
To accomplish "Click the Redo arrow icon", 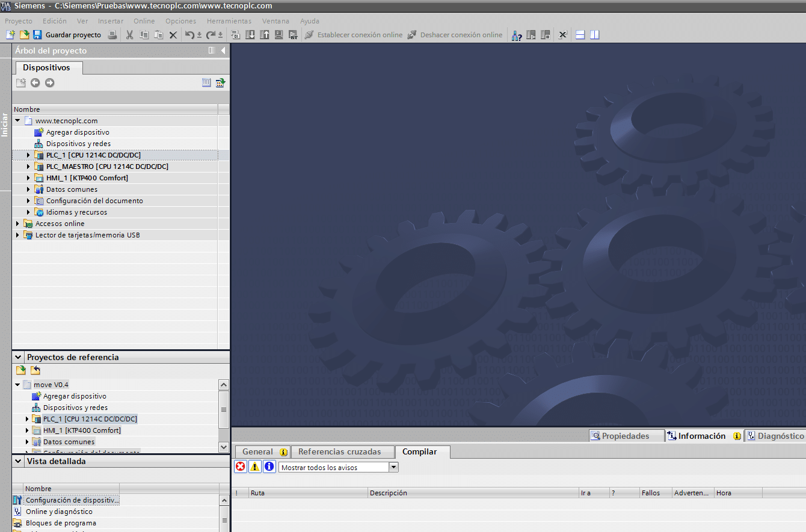I will [211, 35].
